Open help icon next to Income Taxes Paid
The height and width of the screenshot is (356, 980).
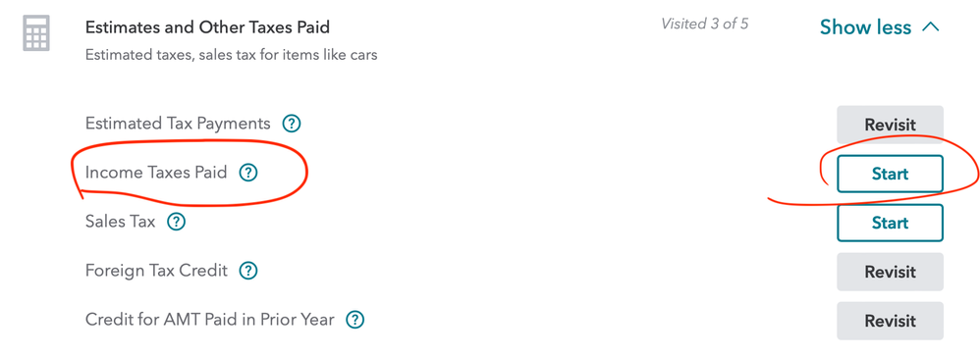tap(248, 173)
